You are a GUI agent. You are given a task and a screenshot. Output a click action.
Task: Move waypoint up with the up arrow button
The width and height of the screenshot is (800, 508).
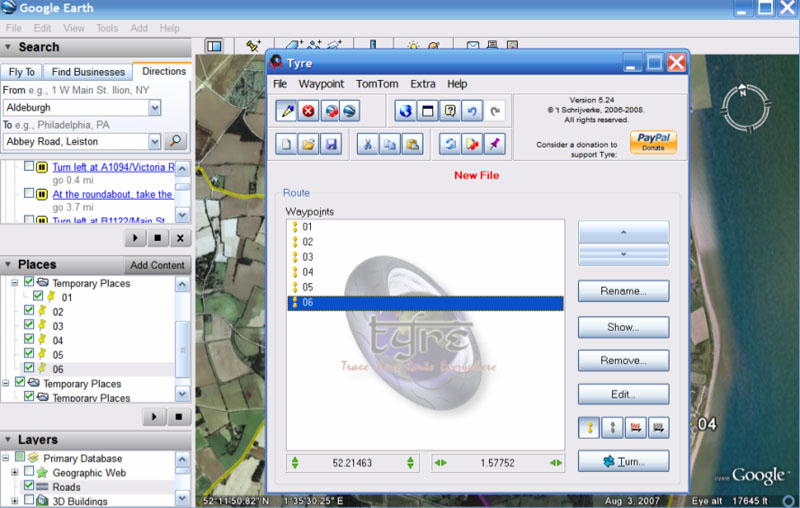click(623, 232)
